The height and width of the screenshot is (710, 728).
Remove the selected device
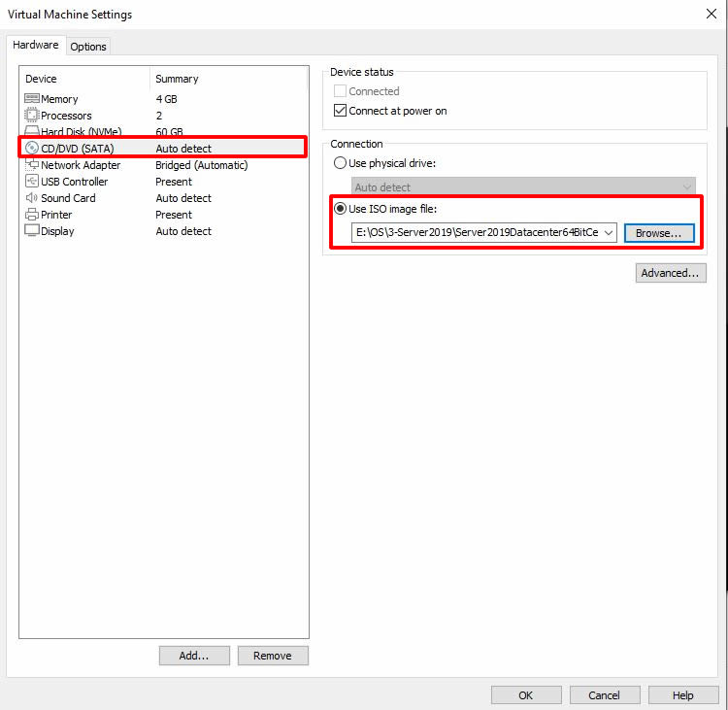tap(273, 656)
